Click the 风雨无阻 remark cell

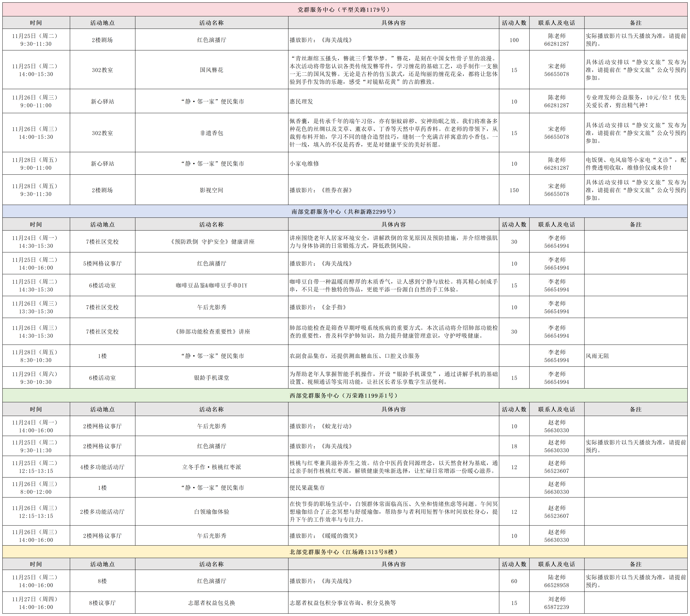[598, 356]
